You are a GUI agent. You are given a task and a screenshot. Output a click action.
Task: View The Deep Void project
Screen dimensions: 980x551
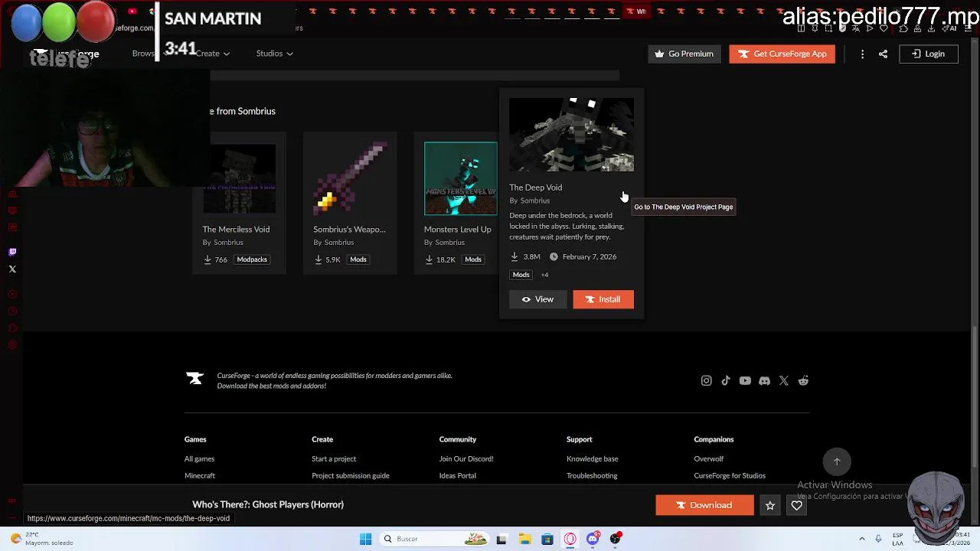(x=537, y=299)
